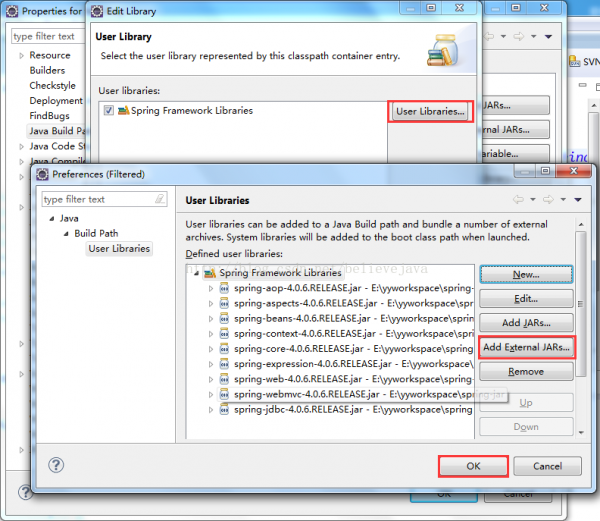600x521 pixels.
Task: Select the spring-context-4.0.6.RELEASE.jar row
Action: [x=347, y=334]
